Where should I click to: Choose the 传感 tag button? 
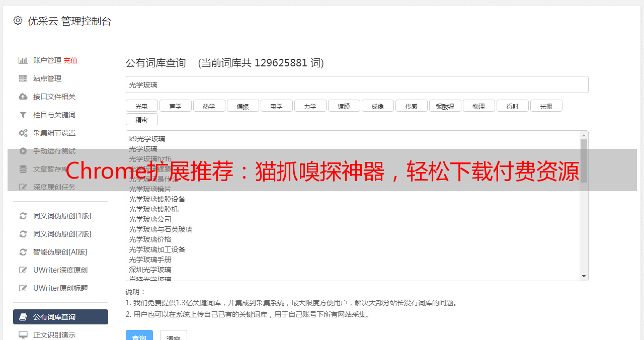(x=412, y=106)
